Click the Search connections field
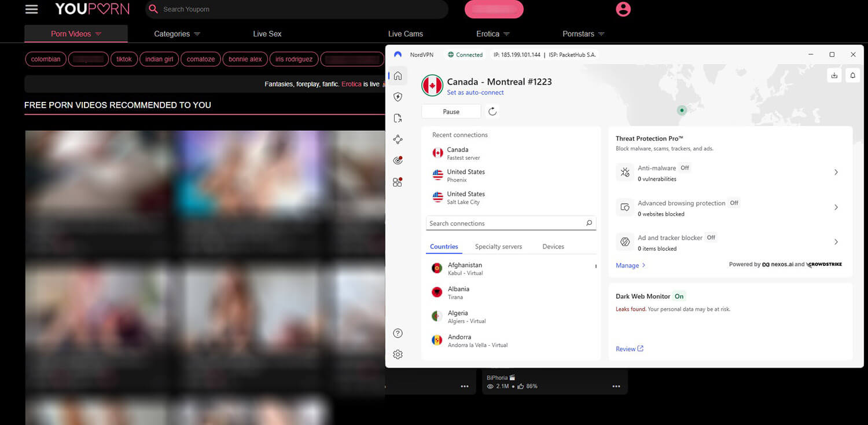868x425 pixels. click(x=510, y=223)
